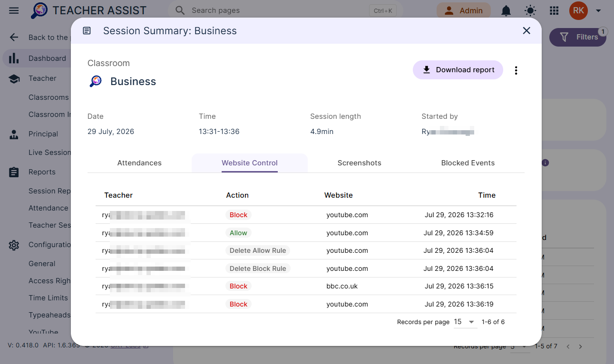Open the Blocked Events tab
Screen dimensions: 614x364
468,163
